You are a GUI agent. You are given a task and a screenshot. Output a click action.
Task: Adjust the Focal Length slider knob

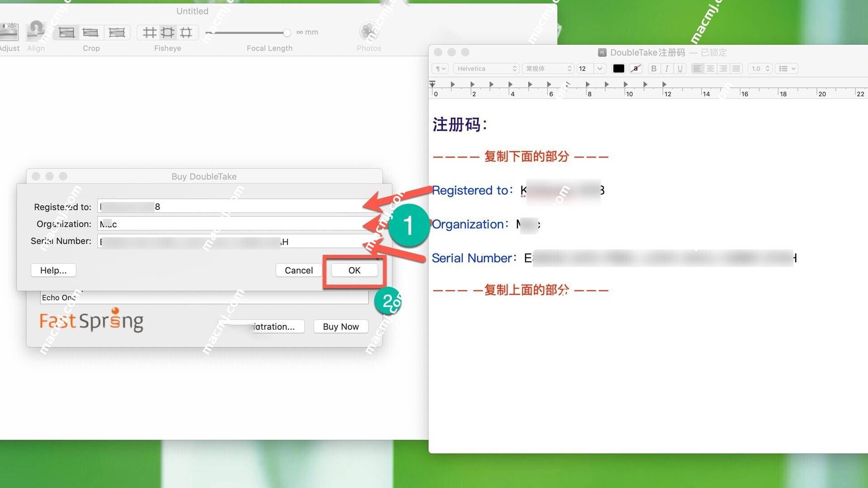coord(287,33)
